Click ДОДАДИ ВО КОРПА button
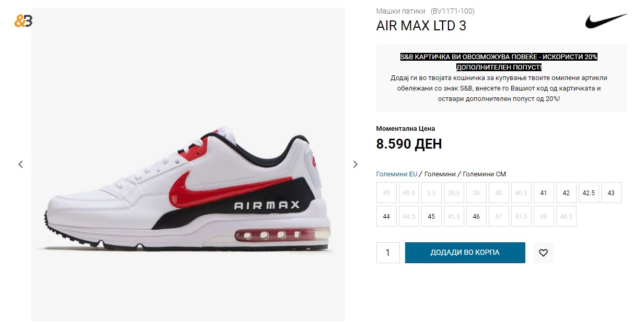The height and width of the screenshot is (326, 644). click(x=465, y=253)
